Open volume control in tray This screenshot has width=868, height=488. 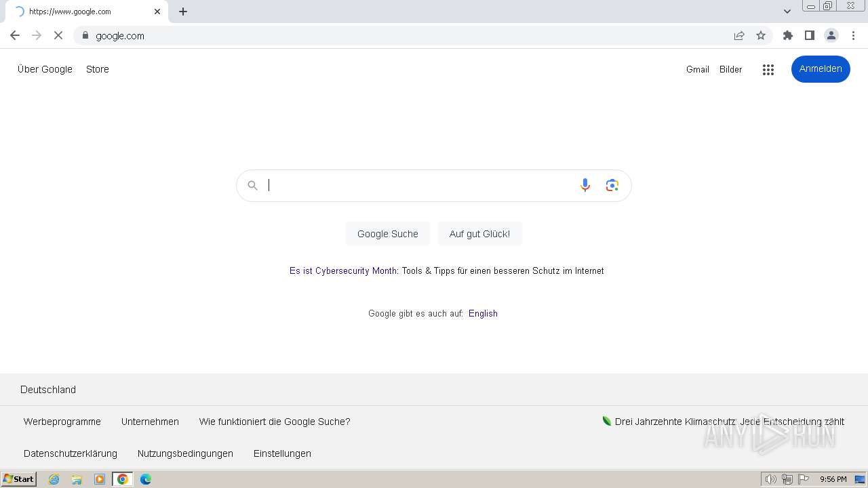tap(770, 479)
